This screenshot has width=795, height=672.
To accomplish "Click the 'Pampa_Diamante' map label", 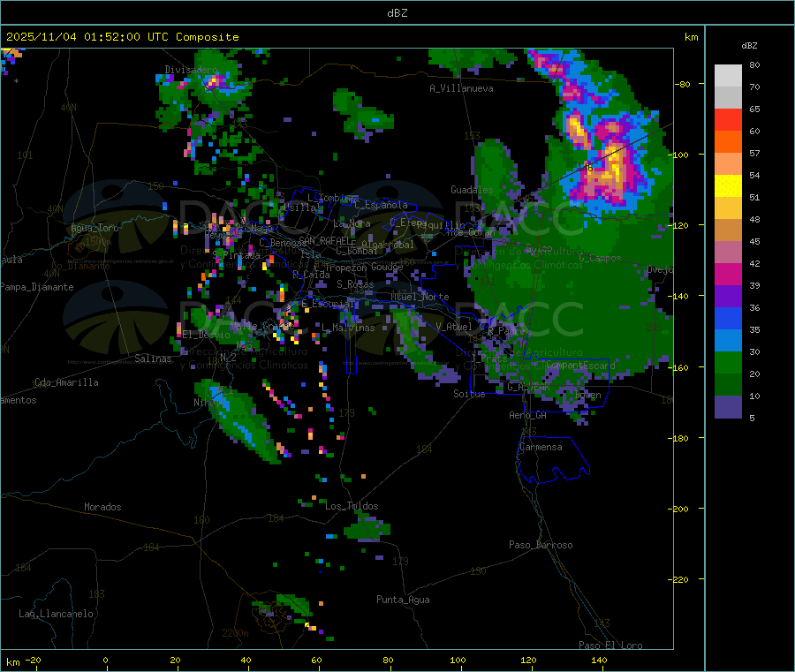I will point(36,287).
